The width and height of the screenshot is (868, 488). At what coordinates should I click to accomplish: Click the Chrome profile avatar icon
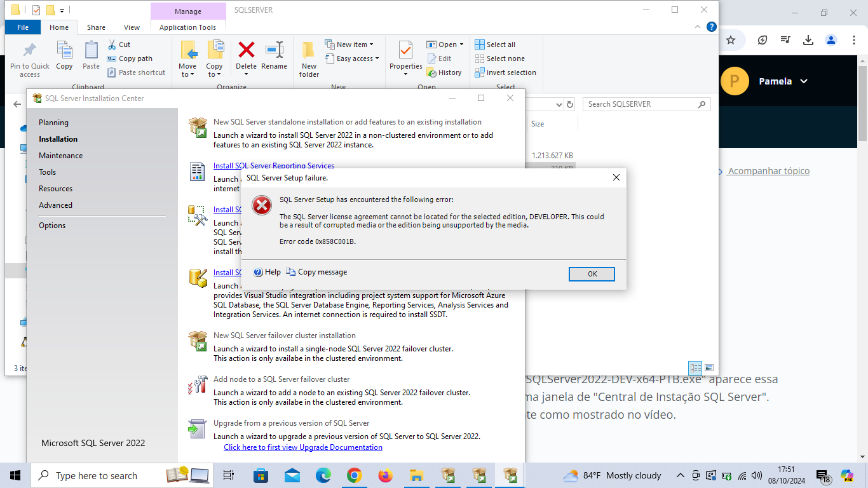831,40
